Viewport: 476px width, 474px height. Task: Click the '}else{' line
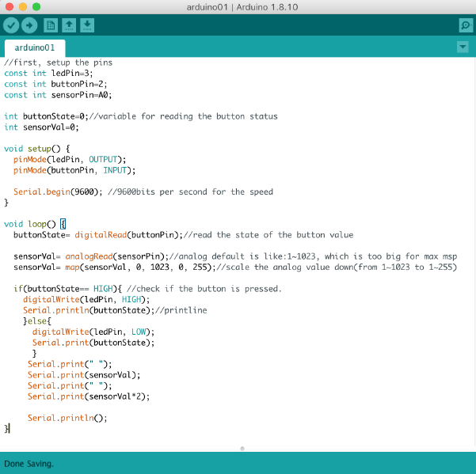click(37, 321)
